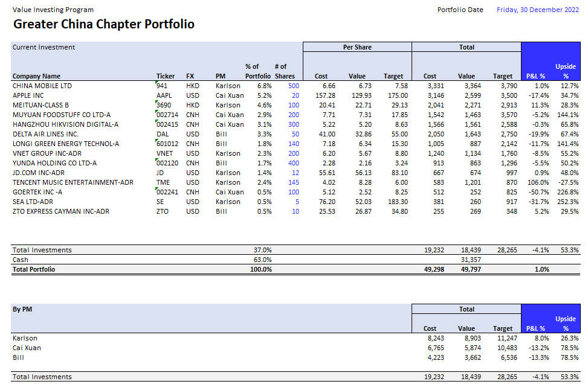This screenshot has width=588, height=390.
Task: Select TENCENT MUSIC ENTERTAINMENT-ADR cell
Action: coord(73,182)
